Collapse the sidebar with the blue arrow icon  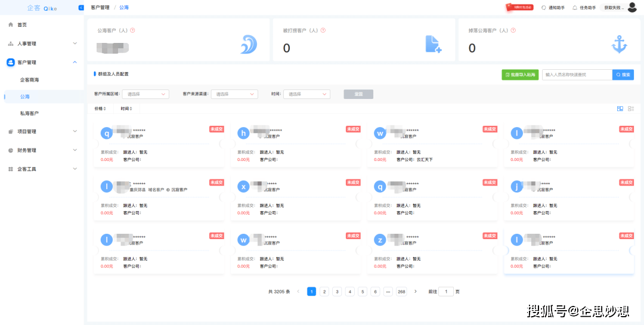click(x=81, y=7)
